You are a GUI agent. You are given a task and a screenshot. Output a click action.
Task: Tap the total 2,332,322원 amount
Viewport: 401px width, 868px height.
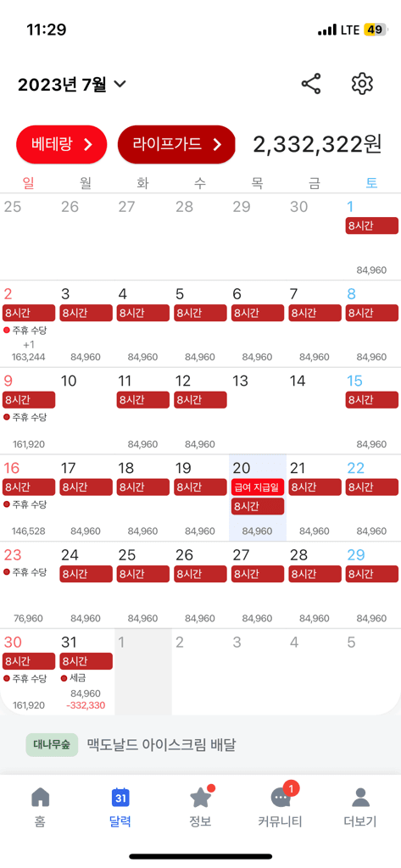click(x=317, y=144)
